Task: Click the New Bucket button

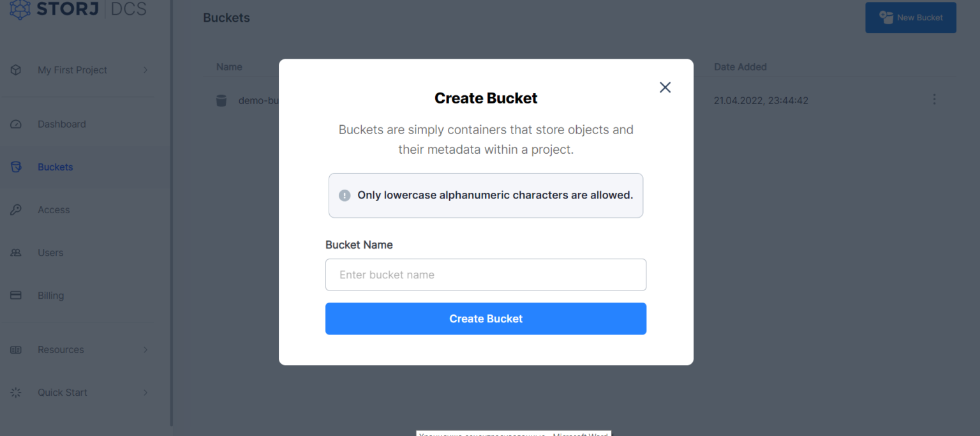Action: [x=910, y=17]
